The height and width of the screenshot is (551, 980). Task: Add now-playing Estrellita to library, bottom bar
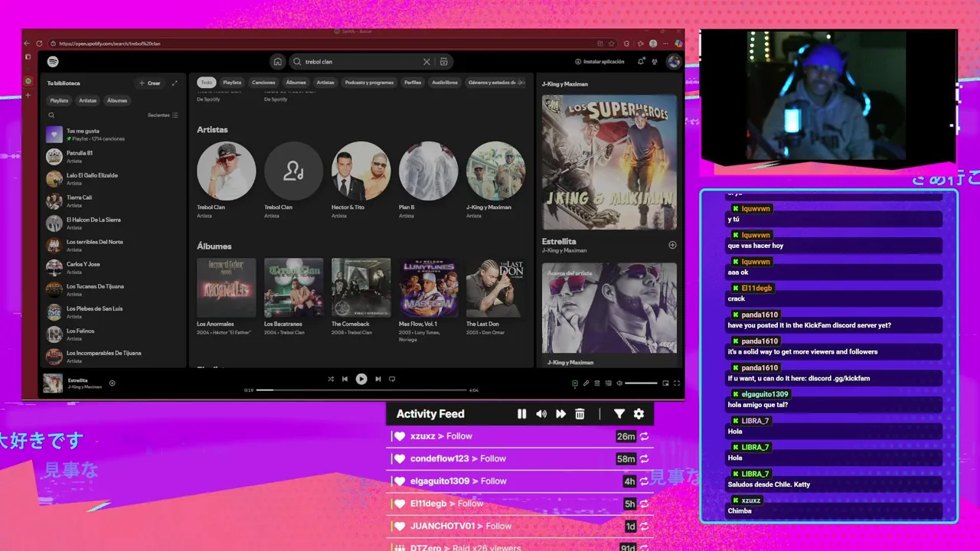coord(112,383)
